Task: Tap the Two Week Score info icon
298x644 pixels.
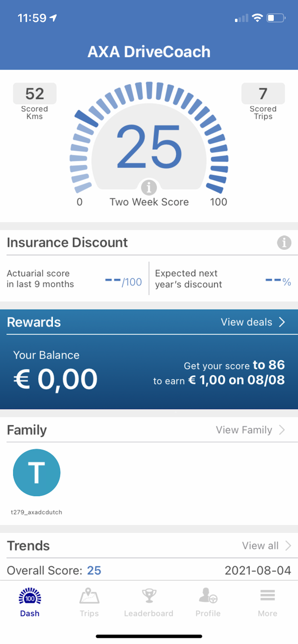Action: [149, 187]
